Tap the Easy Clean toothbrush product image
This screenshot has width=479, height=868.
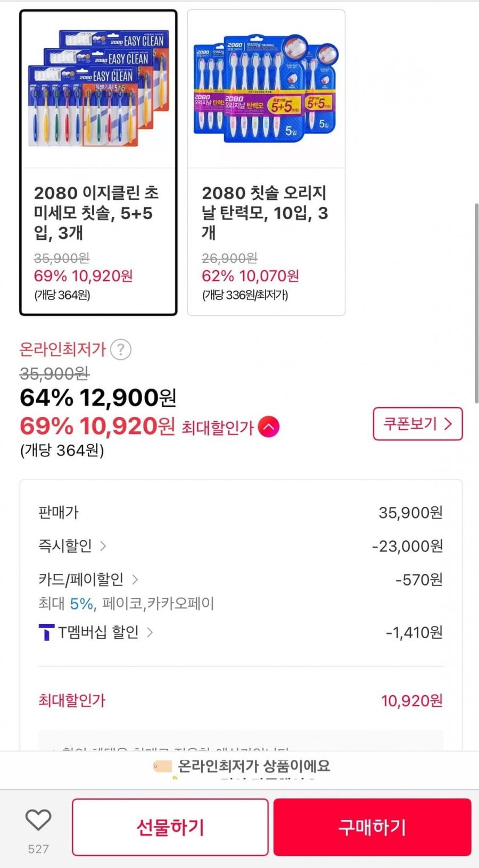pyautogui.click(x=98, y=89)
